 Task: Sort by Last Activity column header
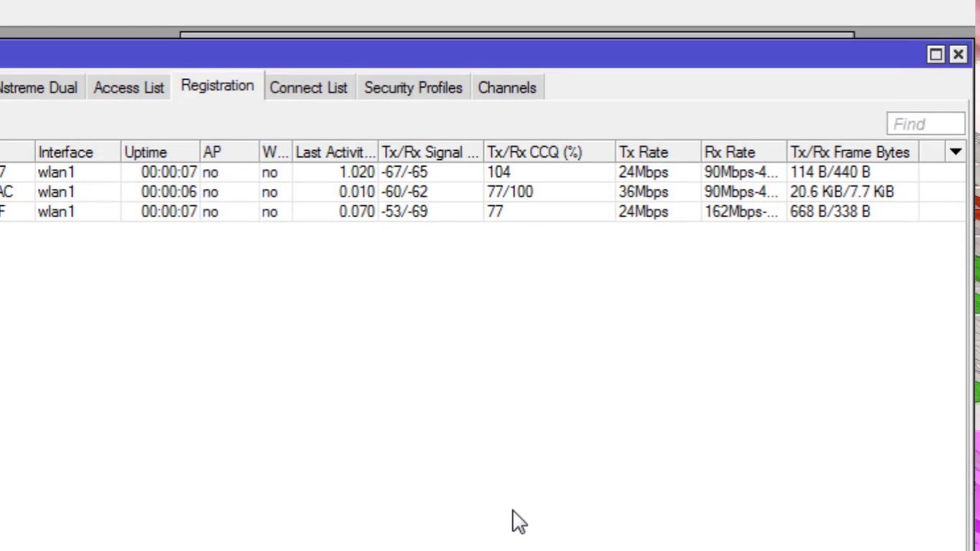coord(335,152)
